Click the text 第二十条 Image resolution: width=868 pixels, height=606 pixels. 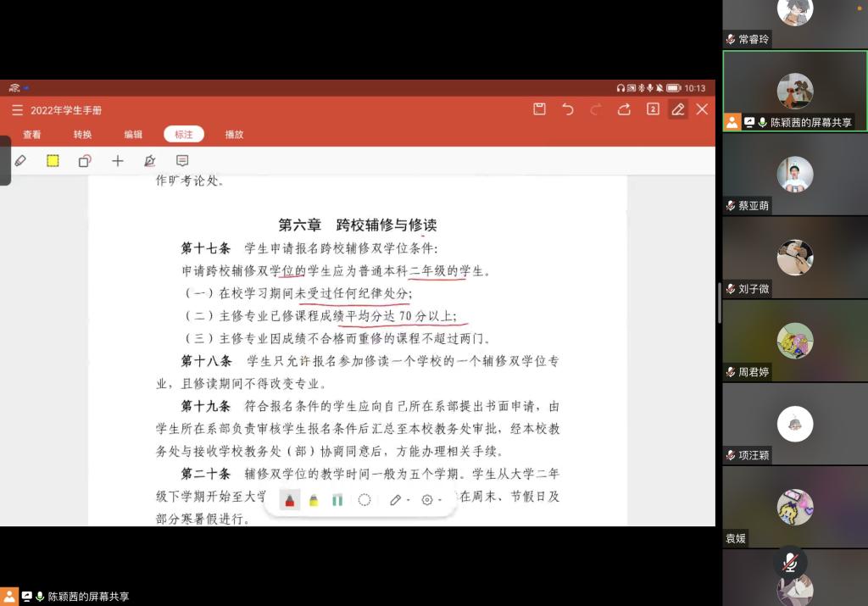[x=205, y=474]
